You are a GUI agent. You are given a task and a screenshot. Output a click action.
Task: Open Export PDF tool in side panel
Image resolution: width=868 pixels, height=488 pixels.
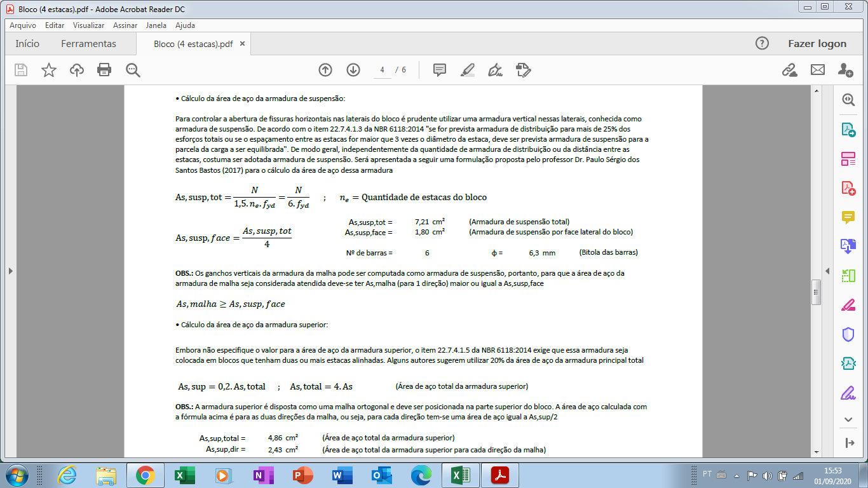[x=848, y=130]
